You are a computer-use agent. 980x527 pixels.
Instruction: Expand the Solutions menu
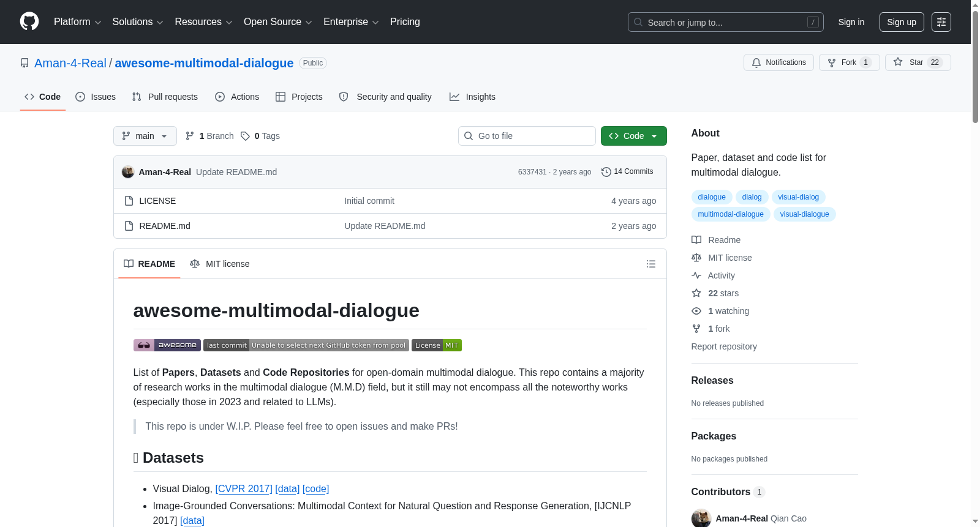click(138, 22)
